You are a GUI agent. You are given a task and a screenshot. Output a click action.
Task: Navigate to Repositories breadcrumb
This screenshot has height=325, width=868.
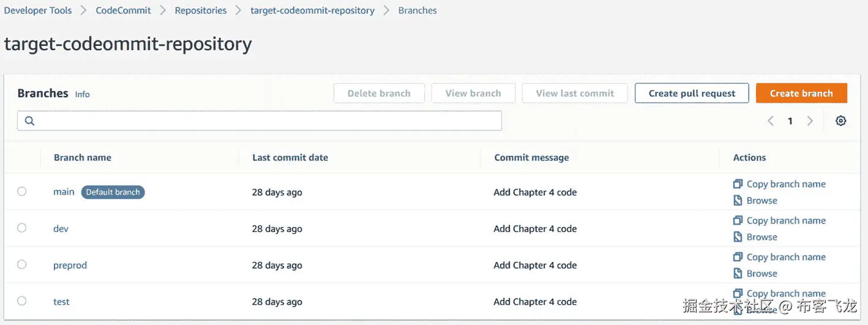(200, 10)
